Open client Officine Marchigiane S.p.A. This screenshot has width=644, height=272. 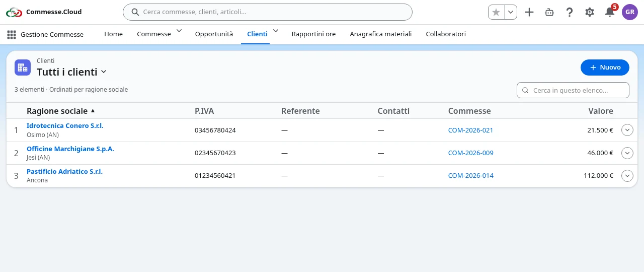(x=70, y=149)
